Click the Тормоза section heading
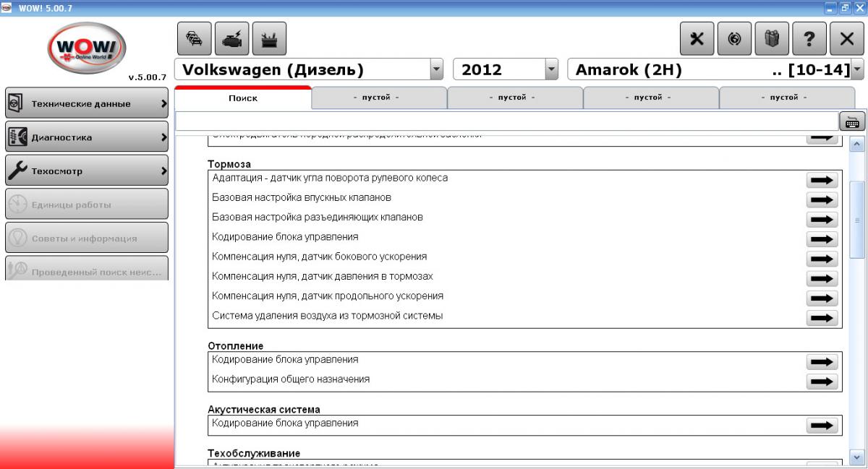 [229, 164]
